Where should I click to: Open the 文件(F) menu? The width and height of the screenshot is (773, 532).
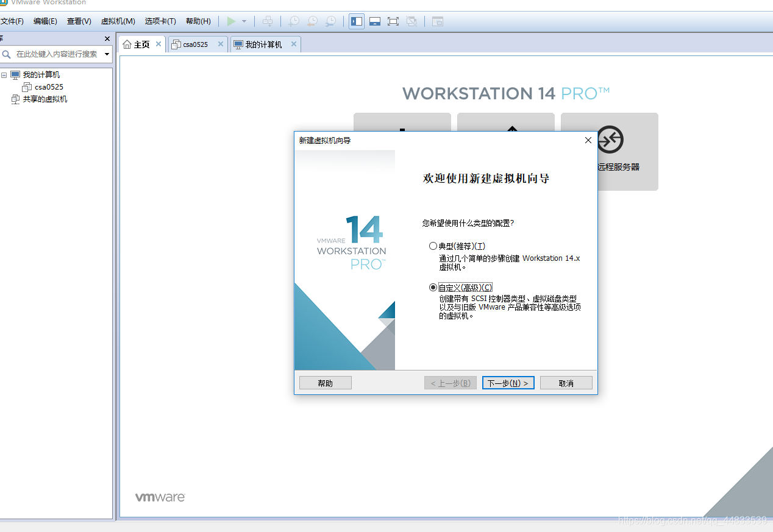point(12,21)
